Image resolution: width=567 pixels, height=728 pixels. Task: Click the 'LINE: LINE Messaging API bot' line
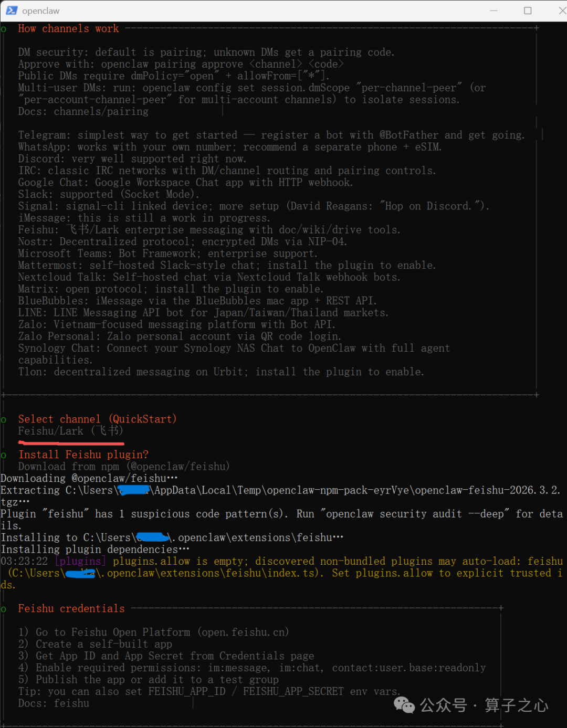click(x=203, y=313)
